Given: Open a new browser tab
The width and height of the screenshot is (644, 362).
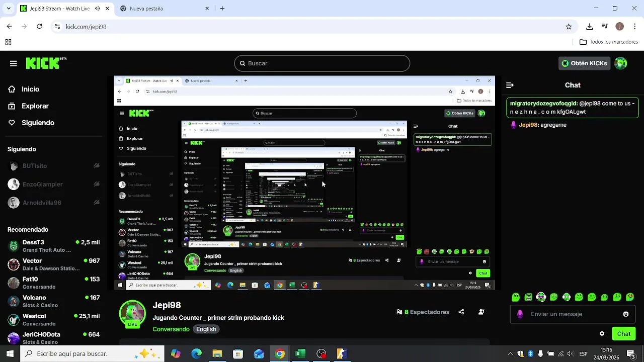Looking at the screenshot, I should 222,9.
